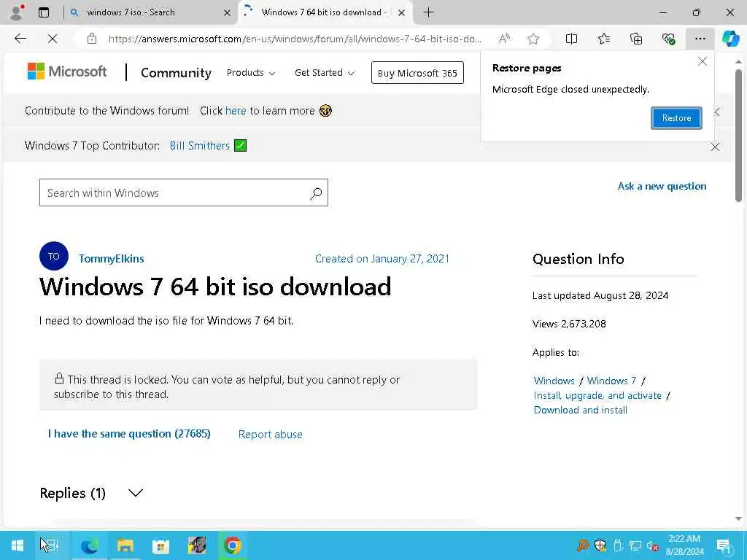
Task: Open the Windows category link
Action: (x=554, y=381)
